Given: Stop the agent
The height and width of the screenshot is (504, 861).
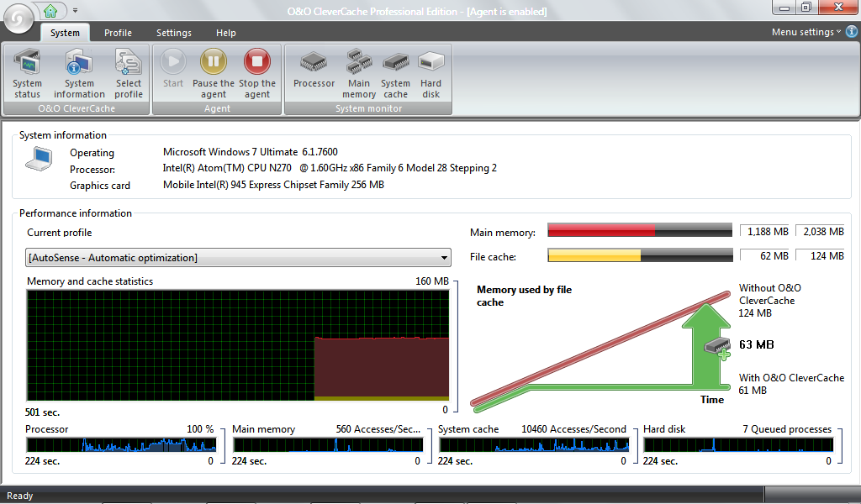Looking at the screenshot, I should (x=257, y=73).
